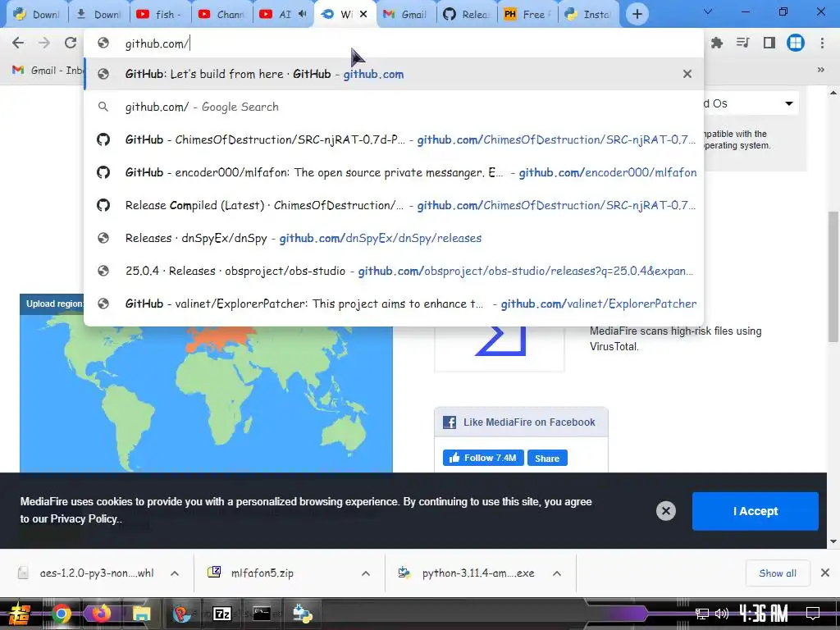
Task: Open the volume icon in system tray
Action: (722, 614)
